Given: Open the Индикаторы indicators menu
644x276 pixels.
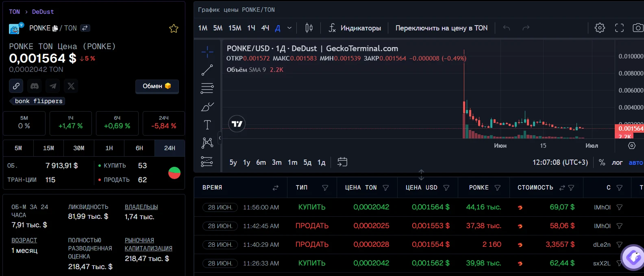Looking at the screenshot, I should click(x=355, y=28).
